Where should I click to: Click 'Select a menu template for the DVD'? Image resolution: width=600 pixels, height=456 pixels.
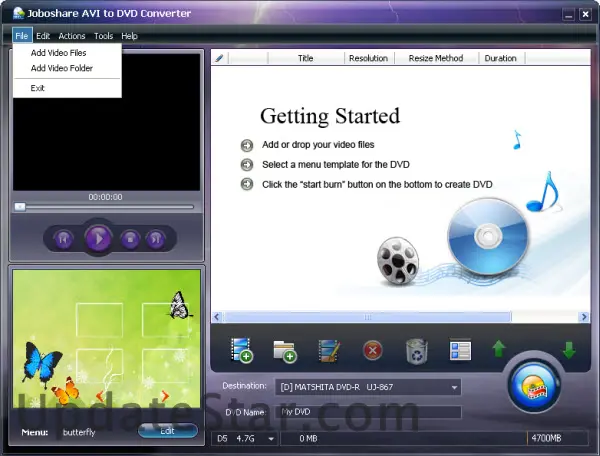click(x=336, y=164)
